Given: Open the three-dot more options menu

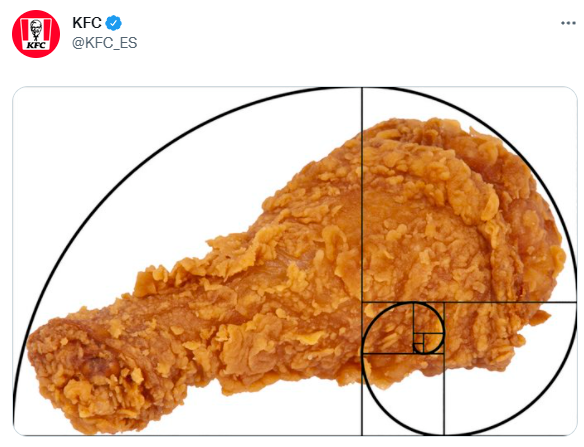Looking at the screenshot, I should tap(568, 23).
